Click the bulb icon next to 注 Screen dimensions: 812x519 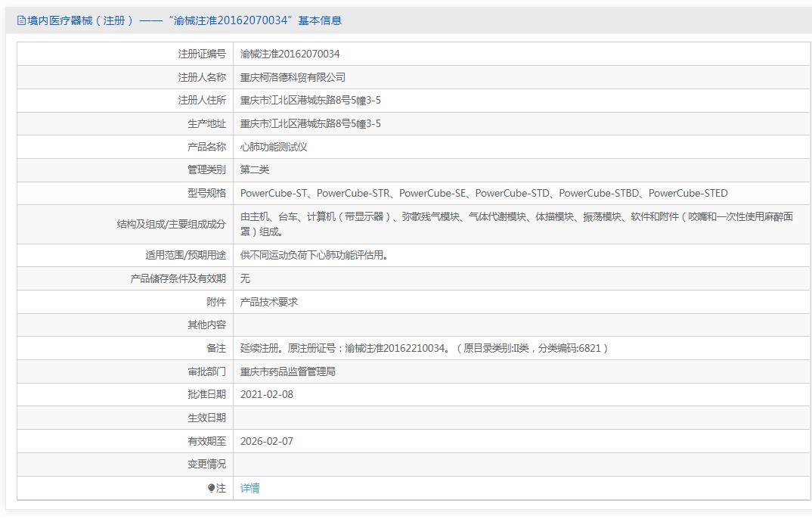click(x=211, y=488)
